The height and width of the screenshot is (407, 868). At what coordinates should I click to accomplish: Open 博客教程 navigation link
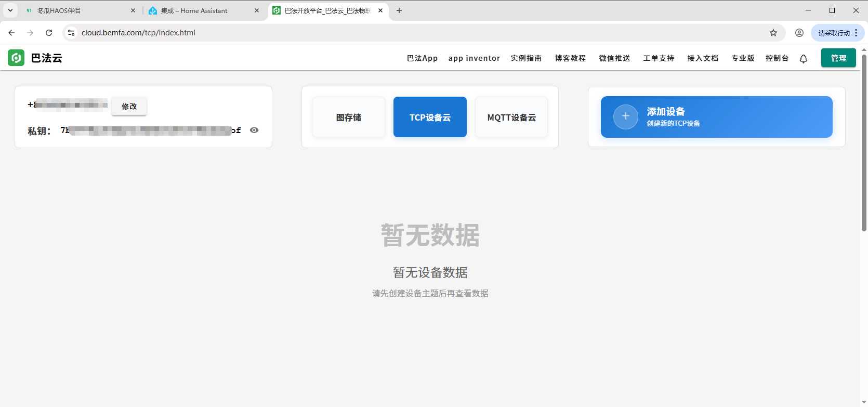coord(570,58)
